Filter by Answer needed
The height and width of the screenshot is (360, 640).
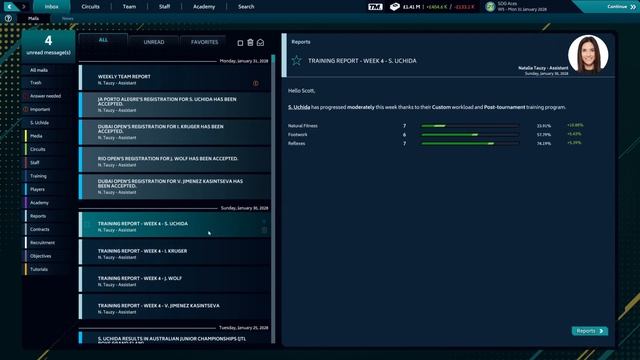tap(49, 96)
